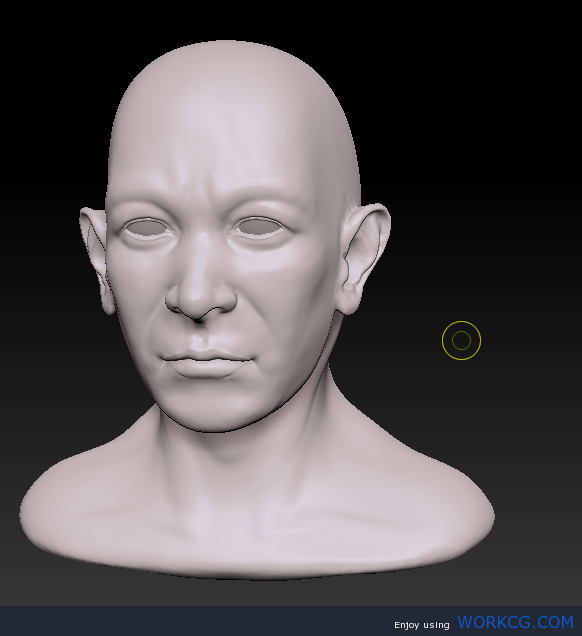The image size is (582, 636).
Task: Select the model's left eye socket
Action: 260,226
